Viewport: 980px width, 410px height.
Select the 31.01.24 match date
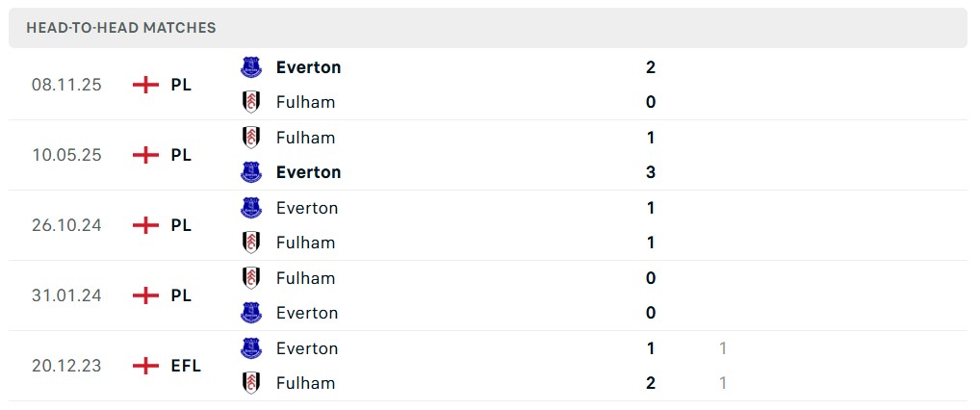[66, 295]
